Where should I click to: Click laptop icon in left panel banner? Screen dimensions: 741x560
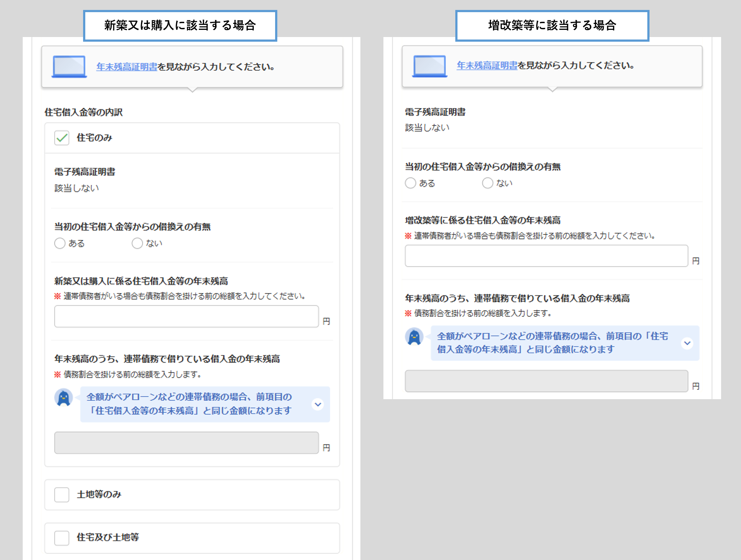pyautogui.click(x=69, y=67)
